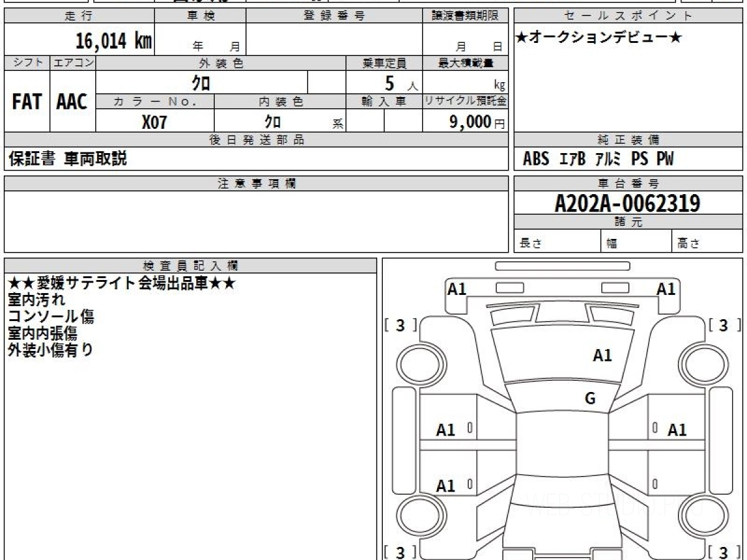747x560 pixels.
Task: Select the 高さ dimension label
Action: coord(689,244)
